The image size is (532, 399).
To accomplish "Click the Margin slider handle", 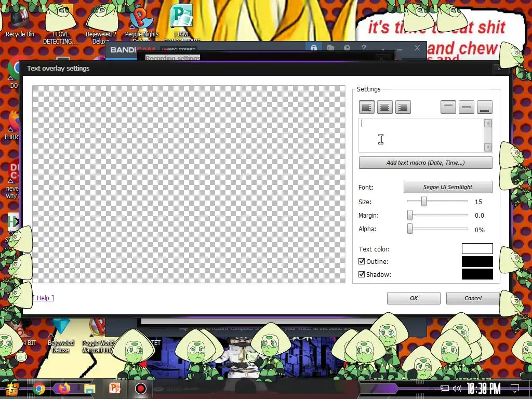I will [410, 215].
